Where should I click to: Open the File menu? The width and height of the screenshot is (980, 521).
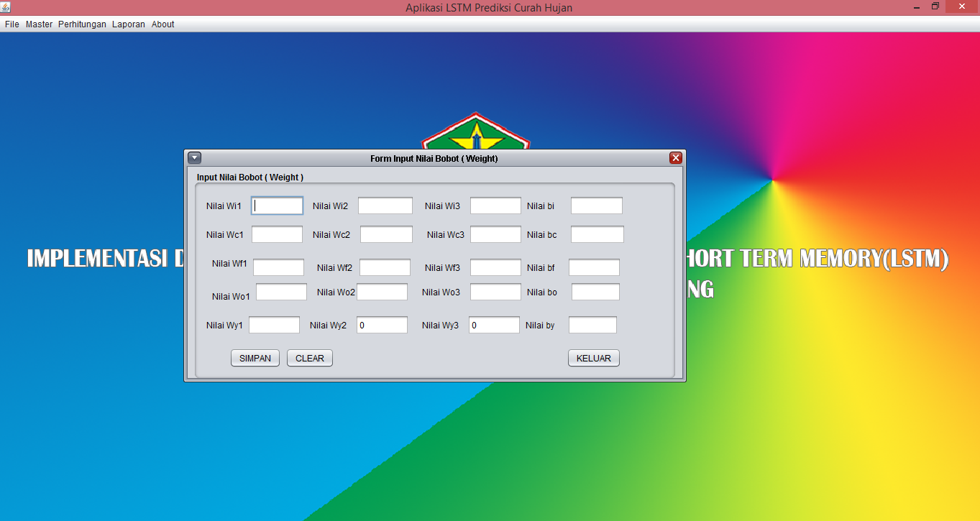tap(12, 24)
